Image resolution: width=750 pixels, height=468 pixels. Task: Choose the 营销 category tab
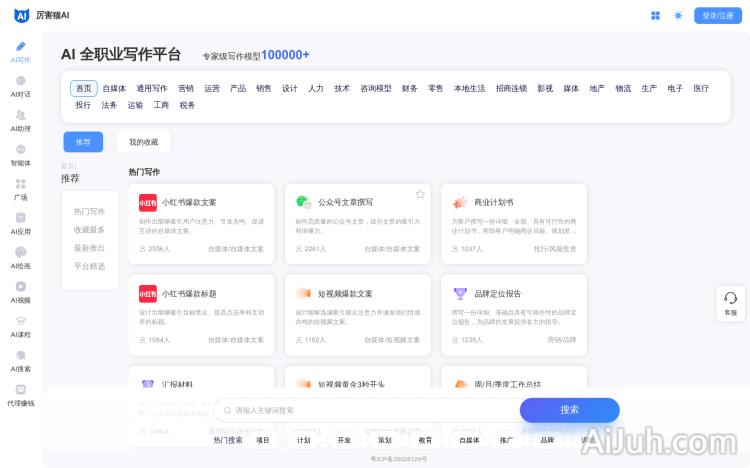coord(186,88)
